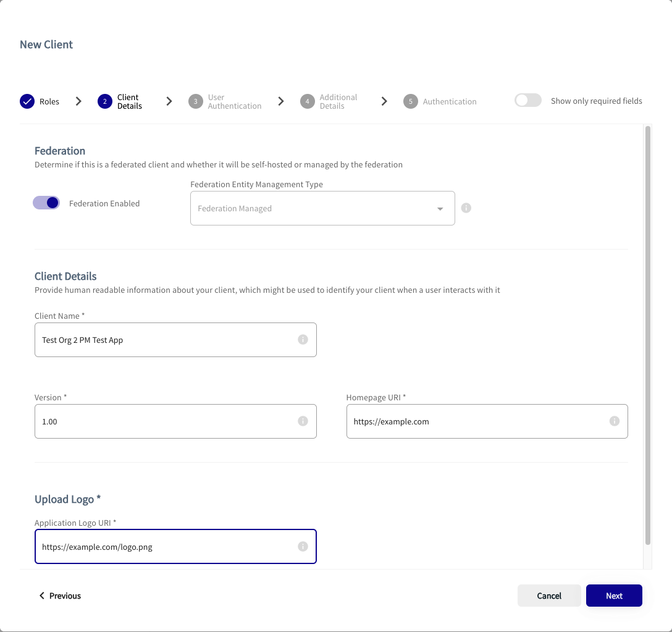Click the step 2 Client Details circle

[x=104, y=101]
